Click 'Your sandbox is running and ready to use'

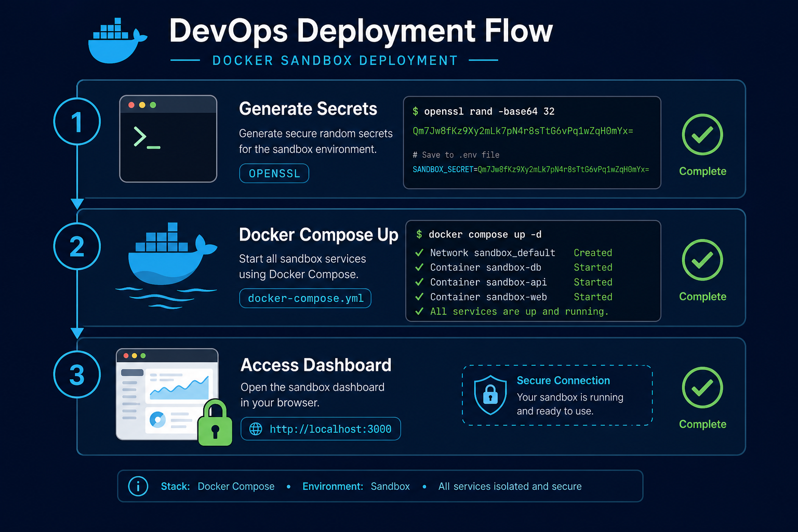pos(570,404)
